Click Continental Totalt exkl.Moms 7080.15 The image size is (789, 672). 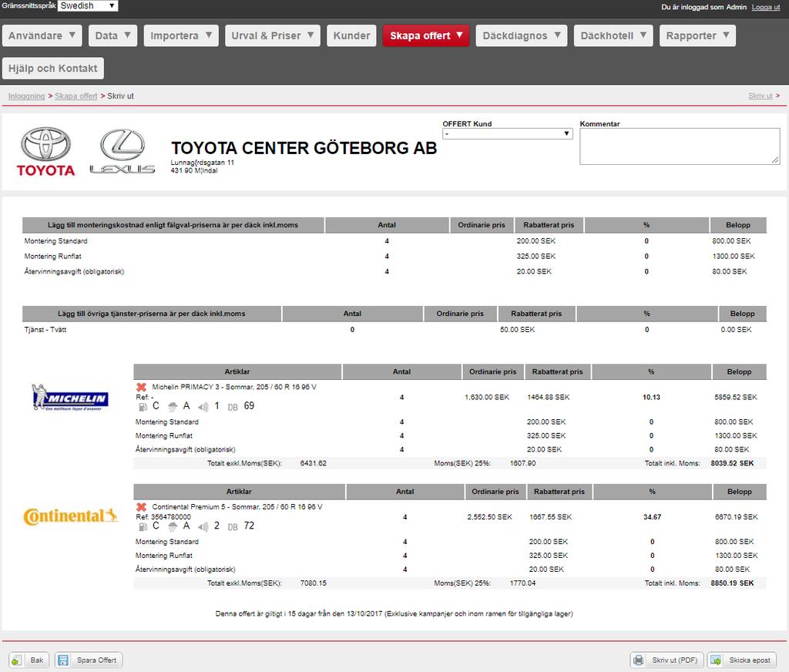[x=313, y=583]
